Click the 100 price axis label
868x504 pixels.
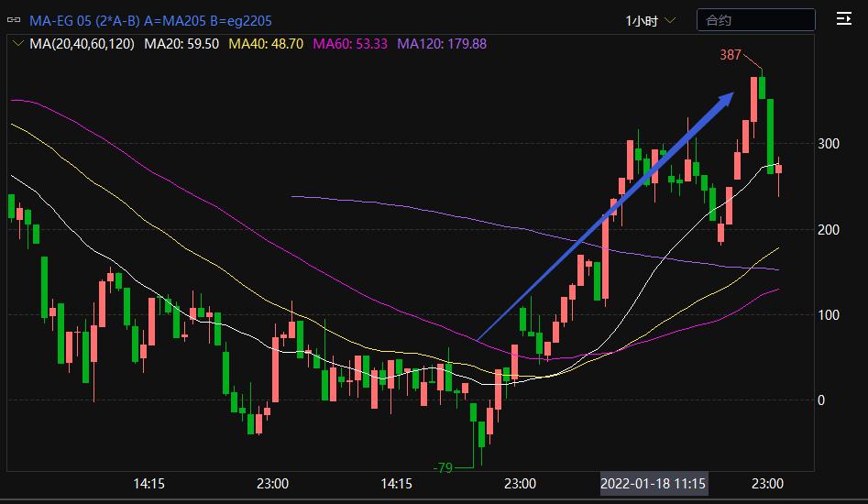[829, 315]
